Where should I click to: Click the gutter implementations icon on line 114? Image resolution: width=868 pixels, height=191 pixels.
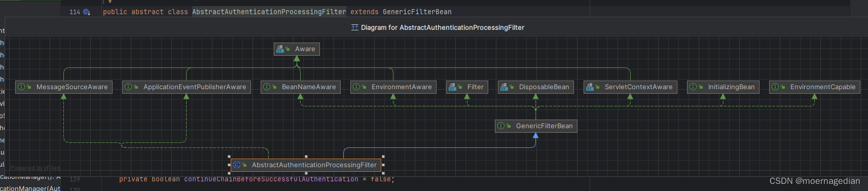click(87, 12)
